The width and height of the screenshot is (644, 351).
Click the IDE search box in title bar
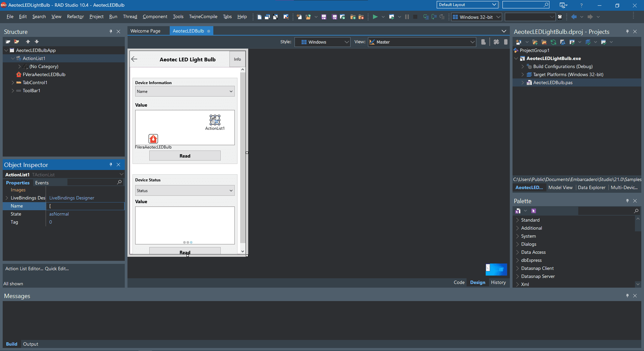click(x=526, y=5)
